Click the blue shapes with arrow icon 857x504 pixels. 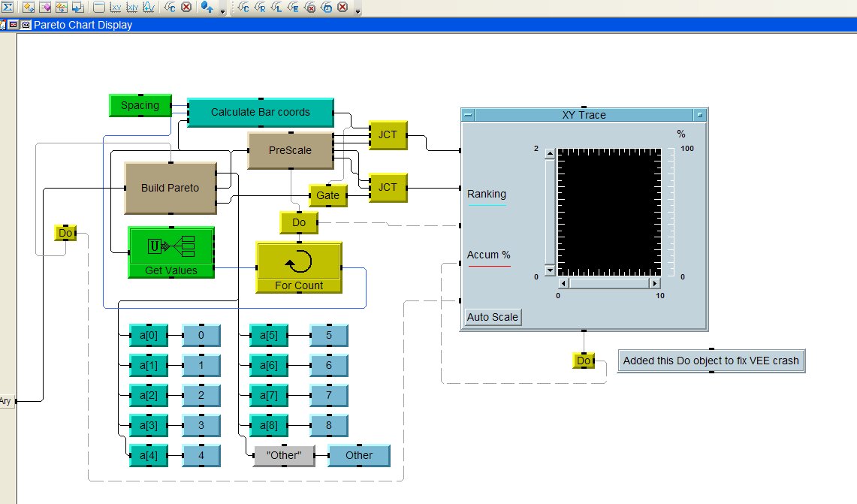207,8
